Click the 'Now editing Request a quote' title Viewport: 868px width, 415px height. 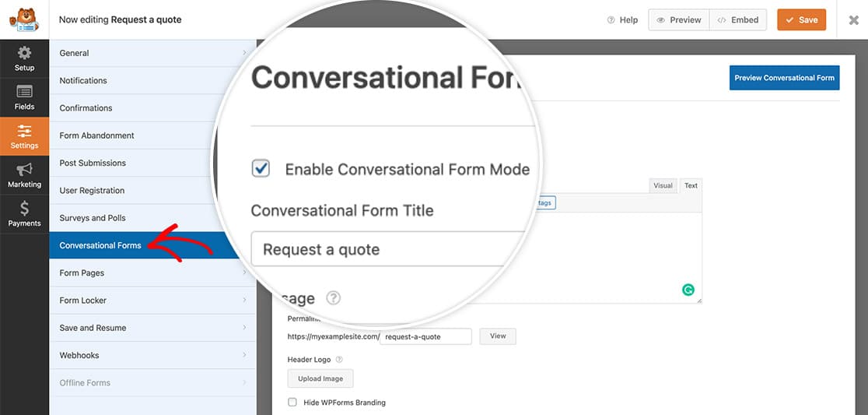pyautogui.click(x=120, y=20)
